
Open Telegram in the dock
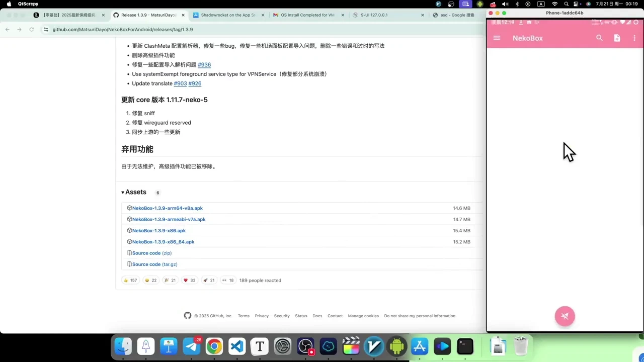[x=191, y=346]
